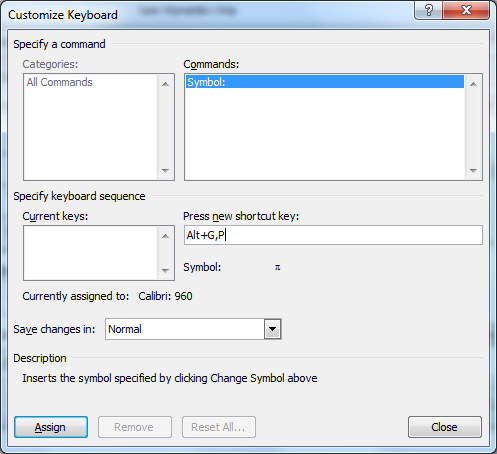
Task: Open the Save changes in dropdown
Action: pos(272,329)
